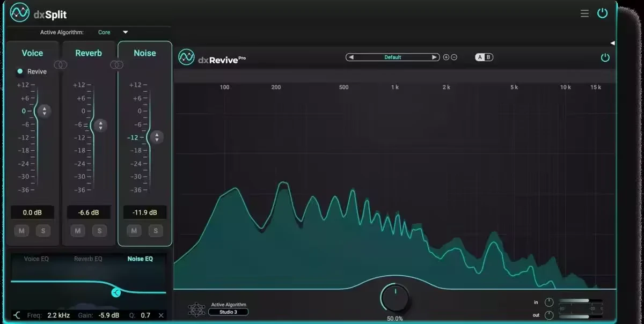Click the neural network algorithm icon

coord(196,310)
